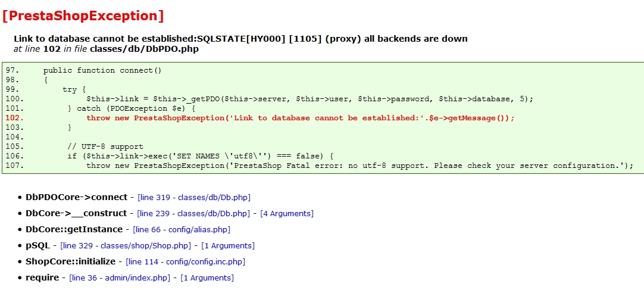Click the DbPDOCore->connect trace entry
The image size is (644, 290).
coord(76,197)
